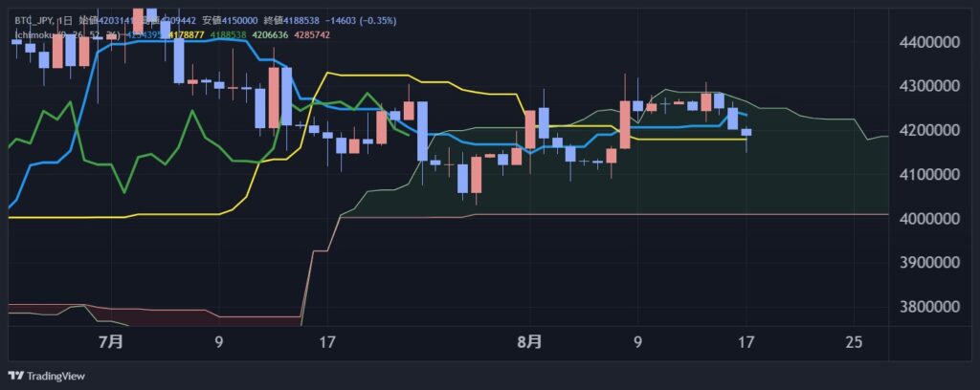Image resolution: width=980 pixels, height=390 pixels.
Task: Click the most recent candlestick on chart
Action: (746, 133)
